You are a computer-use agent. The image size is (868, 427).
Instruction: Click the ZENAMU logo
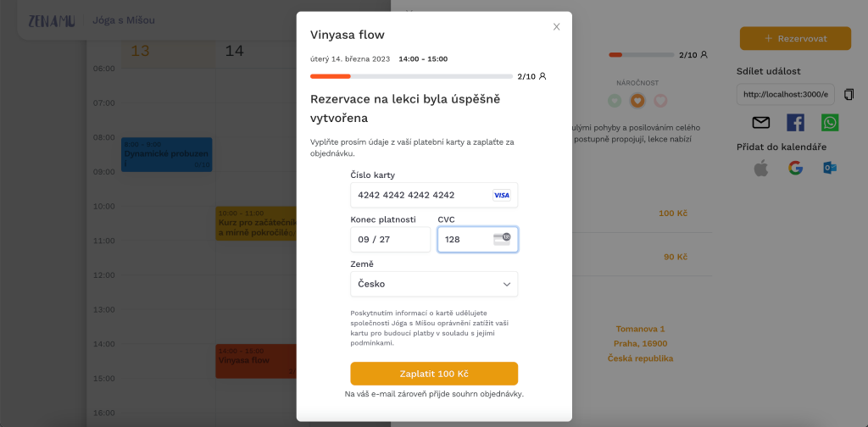click(x=52, y=20)
